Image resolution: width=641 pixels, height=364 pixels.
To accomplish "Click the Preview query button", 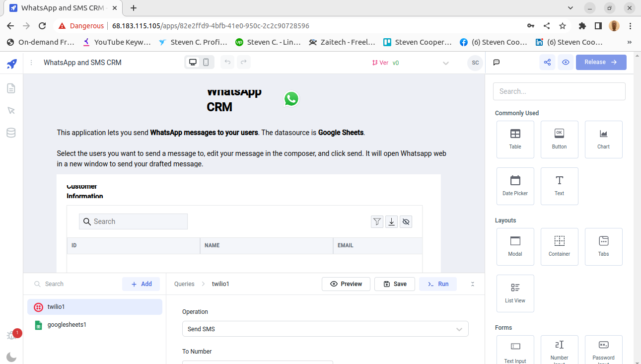I will click(x=346, y=284).
